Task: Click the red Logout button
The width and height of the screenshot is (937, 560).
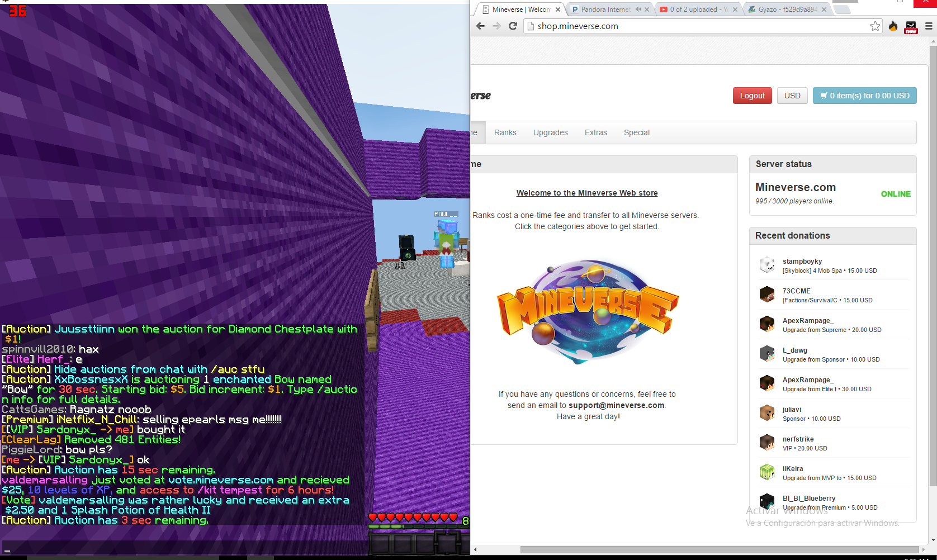Action: pos(753,96)
